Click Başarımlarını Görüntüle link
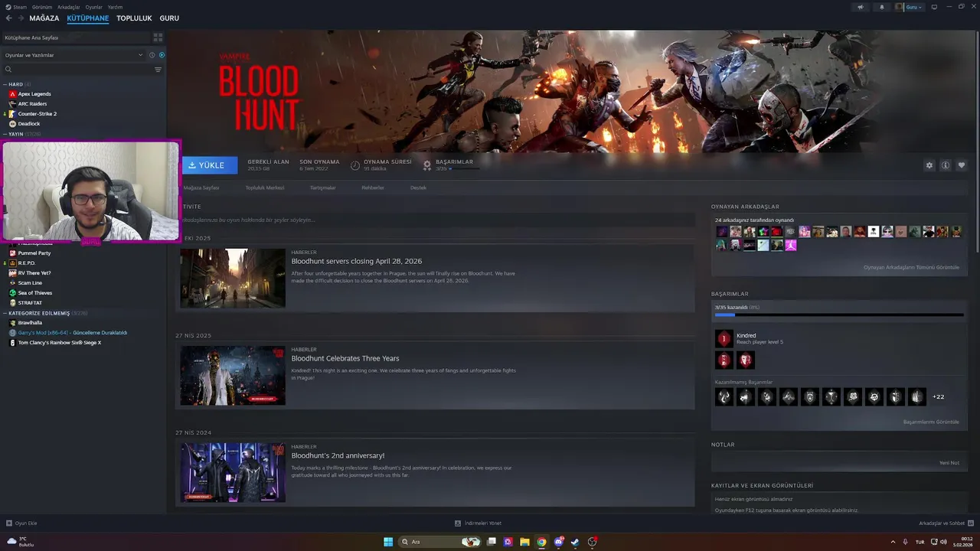Screen dimensions: 980x551 (x=931, y=422)
